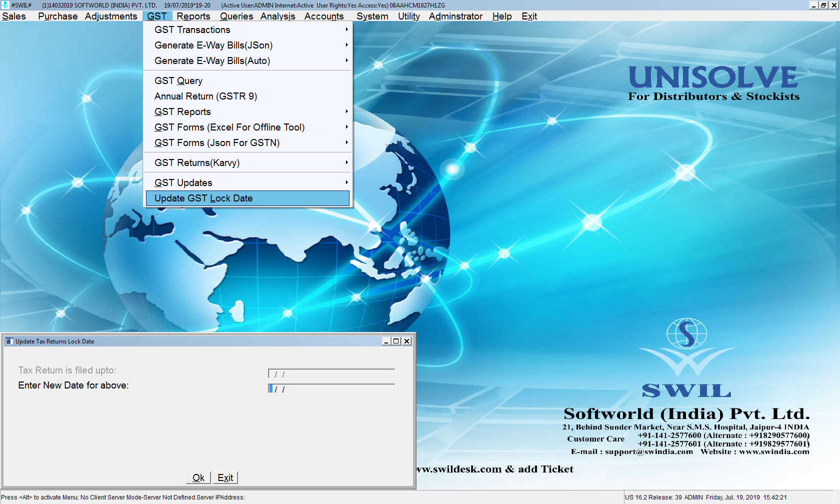Click the GST menu in menu bar

[157, 16]
